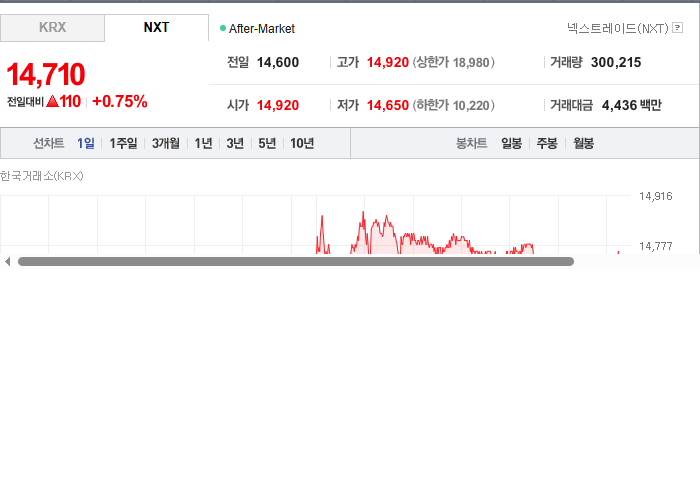The height and width of the screenshot is (490, 700).
Task: Switch to the KRX tab
Action: 52,28
